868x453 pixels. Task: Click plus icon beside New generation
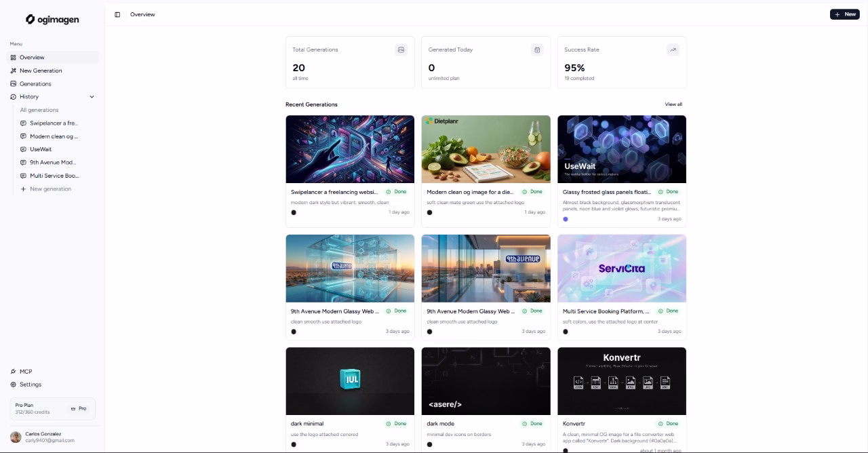pos(23,189)
